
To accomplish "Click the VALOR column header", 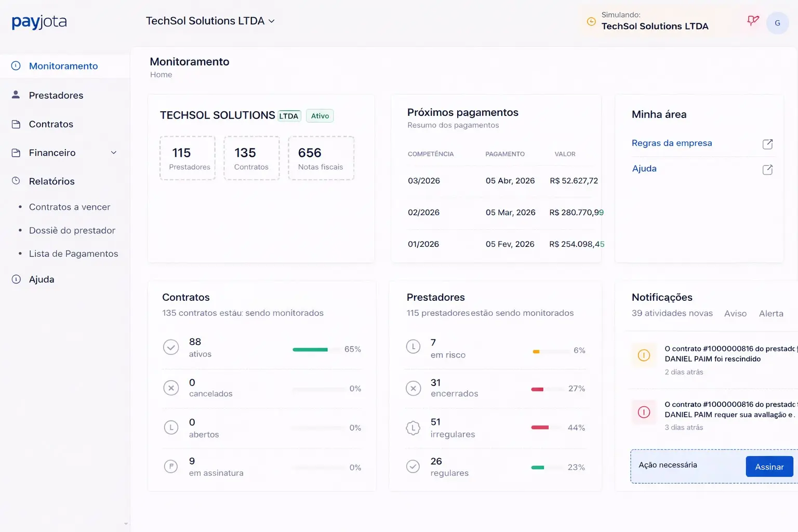I will (x=565, y=154).
